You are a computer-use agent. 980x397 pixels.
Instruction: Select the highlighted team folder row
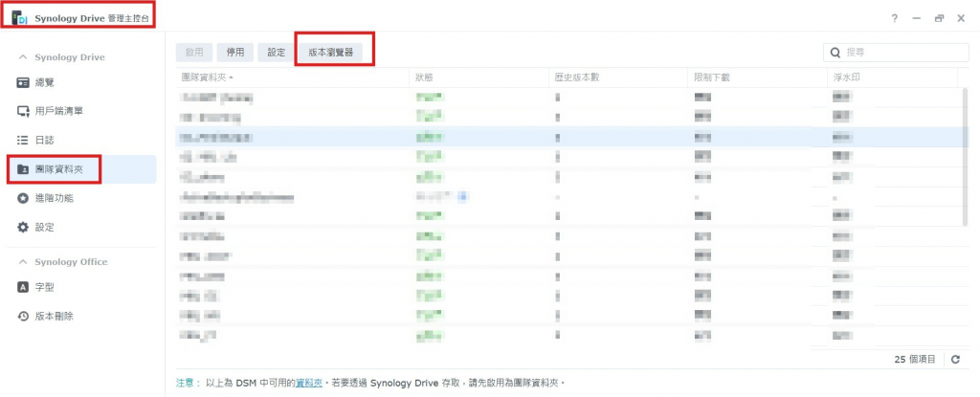coord(572,137)
